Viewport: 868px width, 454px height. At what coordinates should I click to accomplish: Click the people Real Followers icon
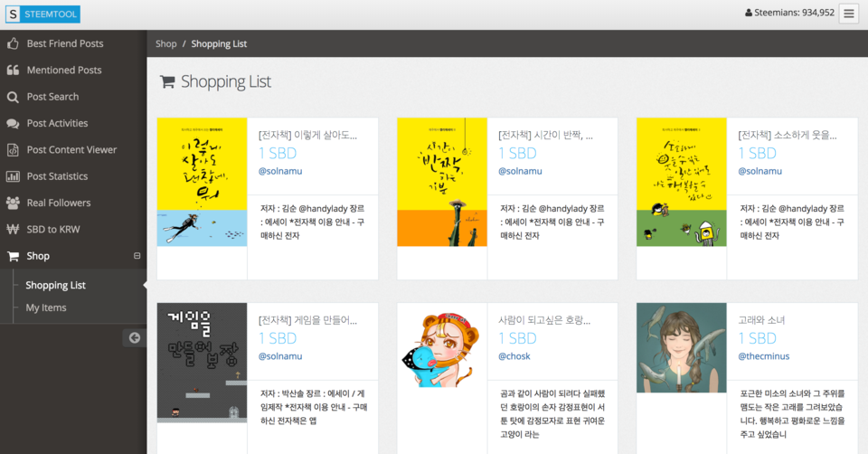pyautogui.click(x=13, y=203)
